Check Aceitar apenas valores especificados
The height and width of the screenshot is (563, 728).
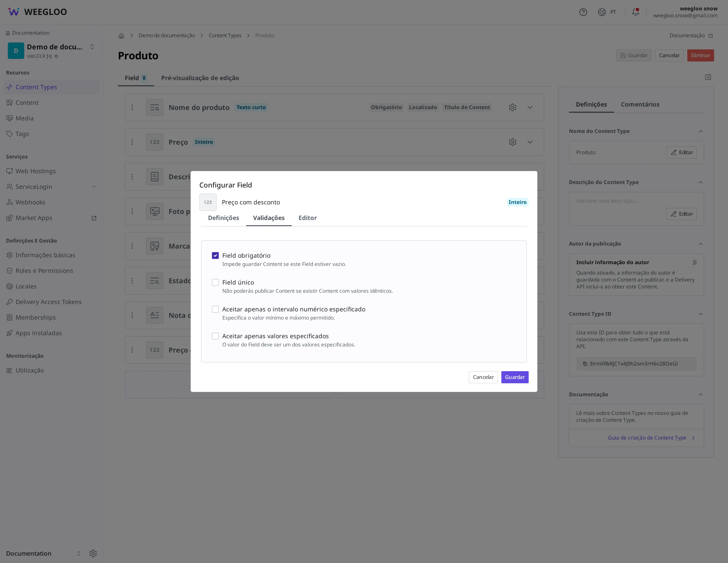[x=215, y=336]
